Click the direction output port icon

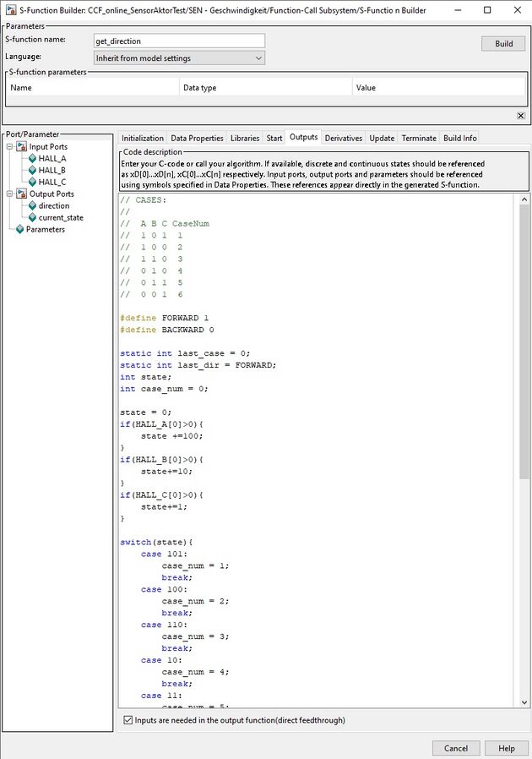[32, 206]
